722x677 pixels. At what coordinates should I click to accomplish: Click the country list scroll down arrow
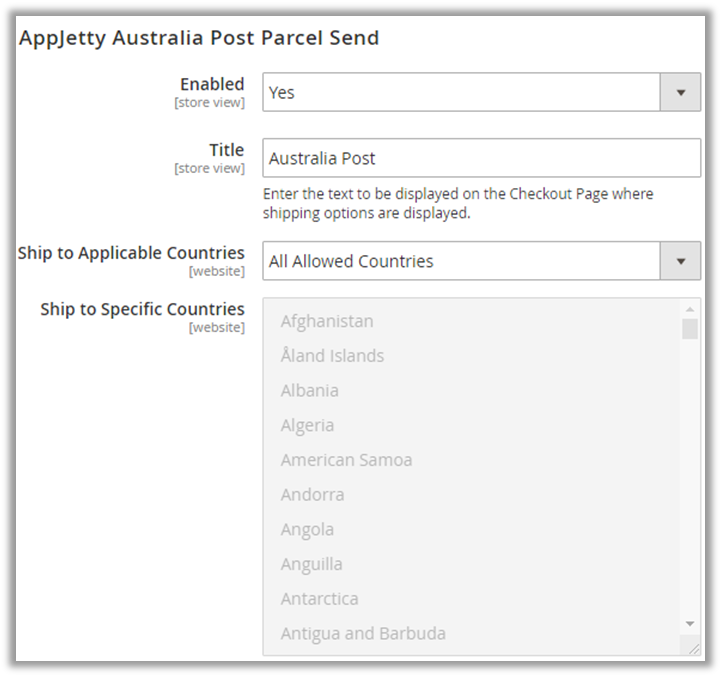coord(689,623)
